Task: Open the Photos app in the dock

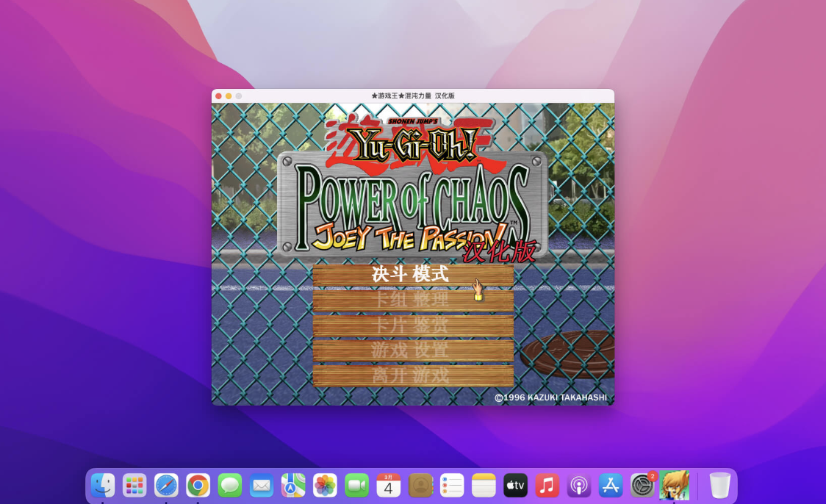Action: point(325,485)
